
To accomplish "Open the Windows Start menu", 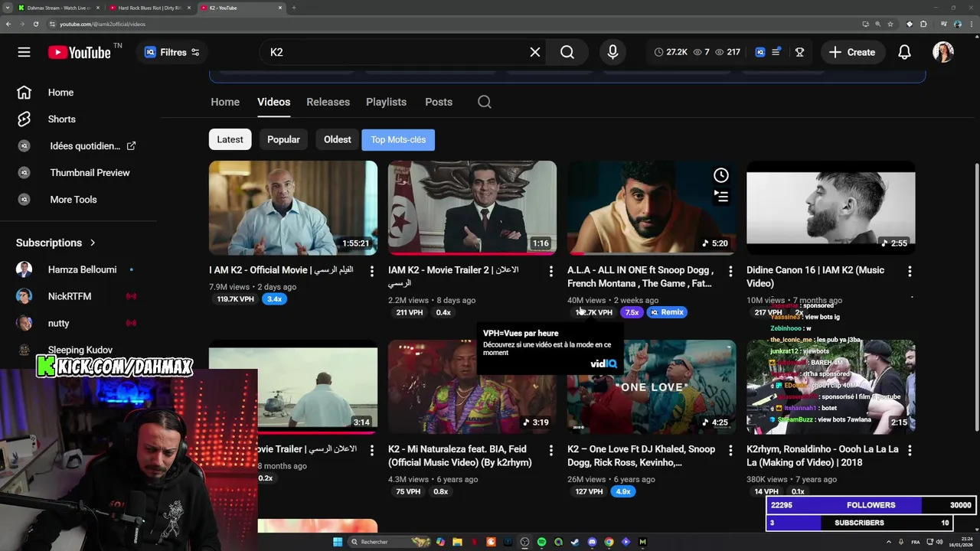I will pos(338,542).
